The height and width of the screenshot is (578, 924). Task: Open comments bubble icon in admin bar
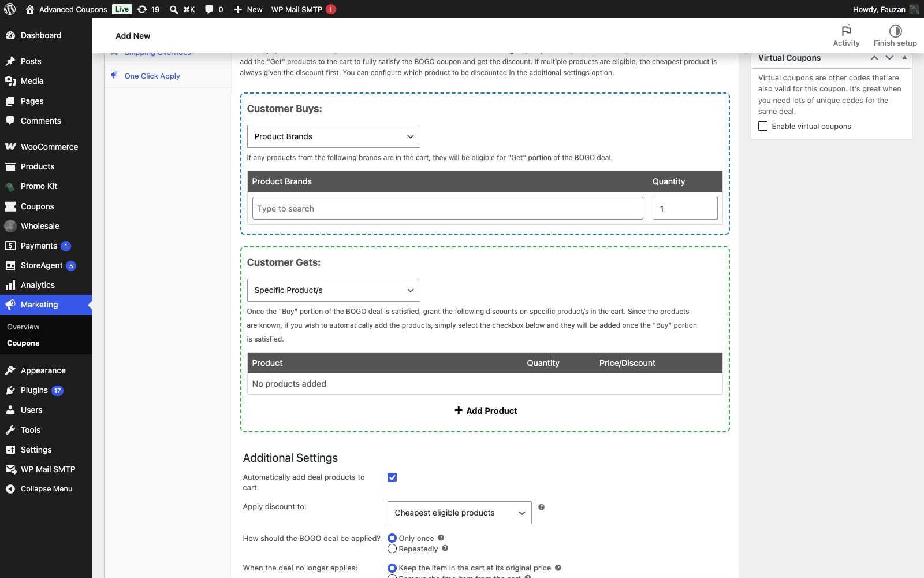point(209,9)
